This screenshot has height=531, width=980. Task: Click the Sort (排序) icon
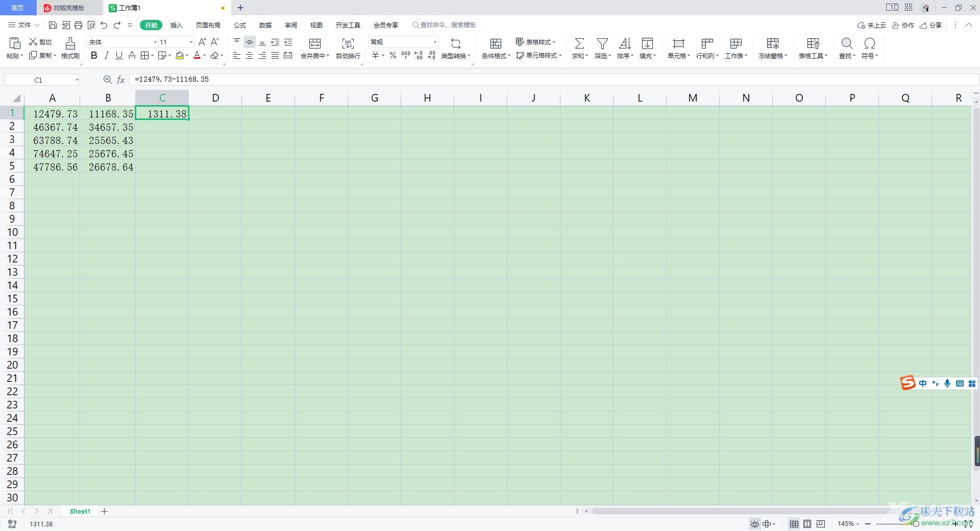[x=625, y=43]
